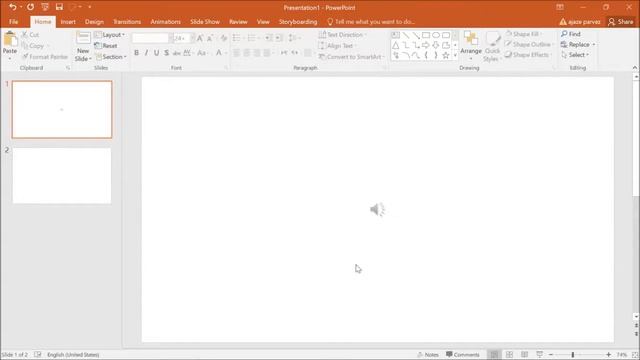Open the Select dropdown in Editing
Screen dimensions: 640x360
click(575, 55)
